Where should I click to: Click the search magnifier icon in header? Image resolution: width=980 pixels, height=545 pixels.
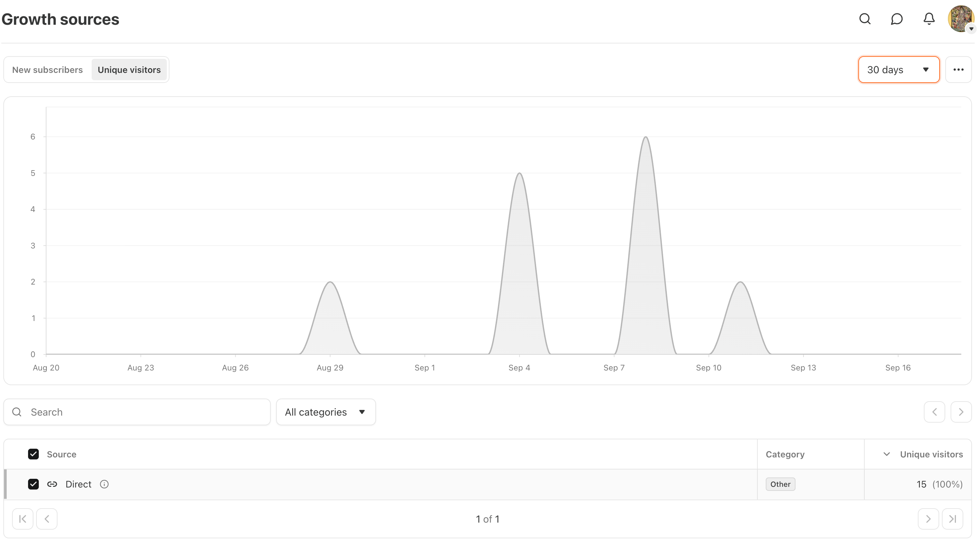click(865, 19)
